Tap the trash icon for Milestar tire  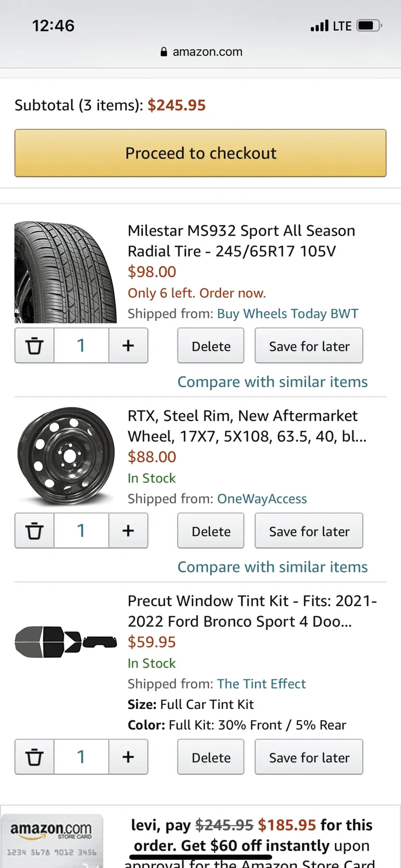(x=34, y=346)
